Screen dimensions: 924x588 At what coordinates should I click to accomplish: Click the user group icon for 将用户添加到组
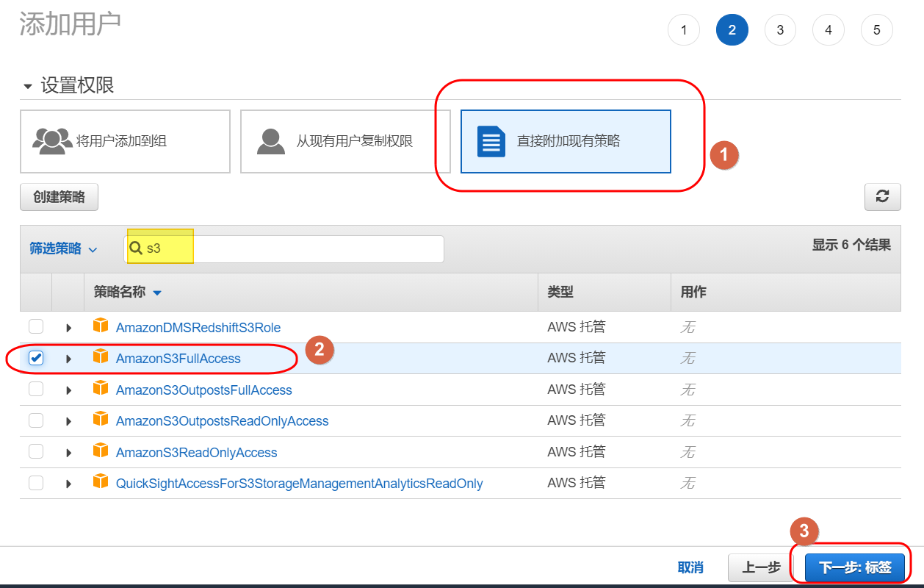52,140
